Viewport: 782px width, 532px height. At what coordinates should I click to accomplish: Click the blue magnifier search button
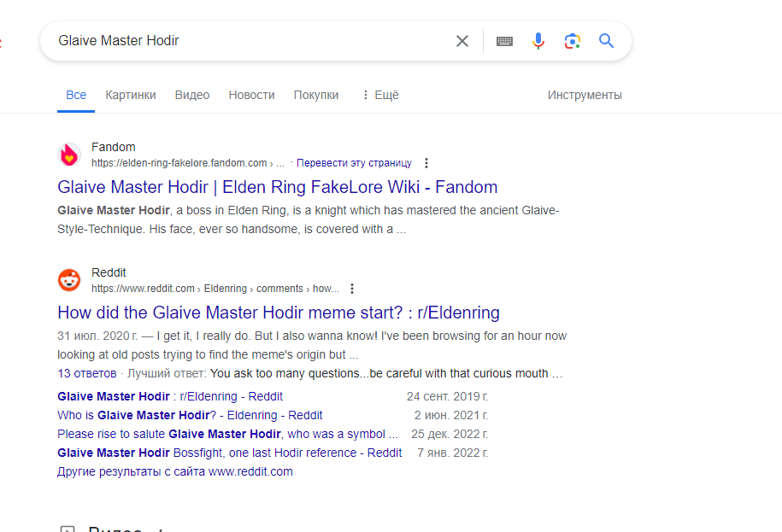coord(606,40)
